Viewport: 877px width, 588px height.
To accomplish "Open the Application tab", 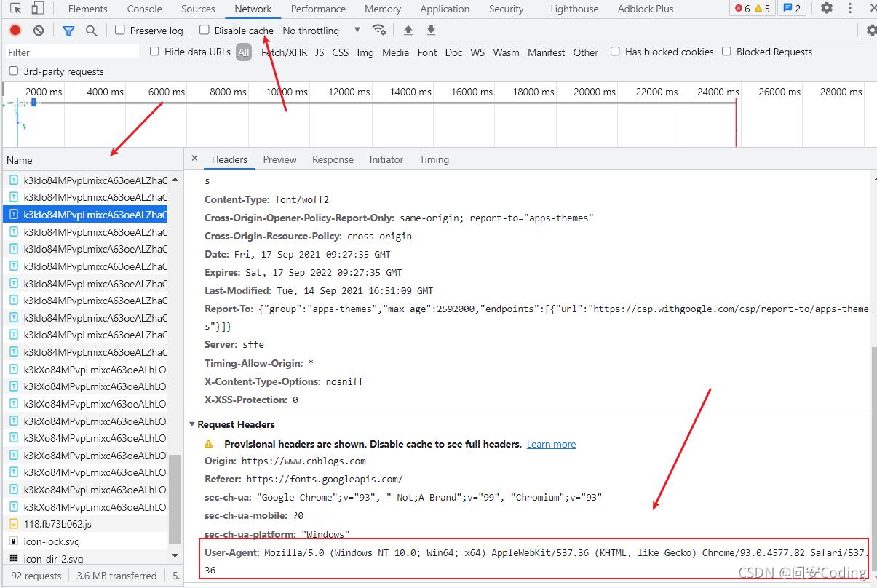I will tap(445, 9).
